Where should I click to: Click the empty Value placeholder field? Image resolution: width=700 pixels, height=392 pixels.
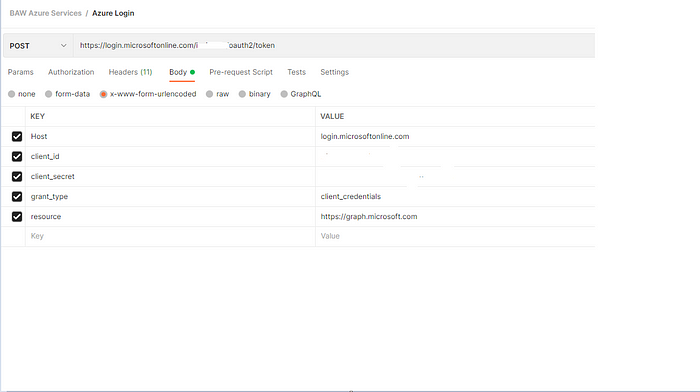(455, 236)
